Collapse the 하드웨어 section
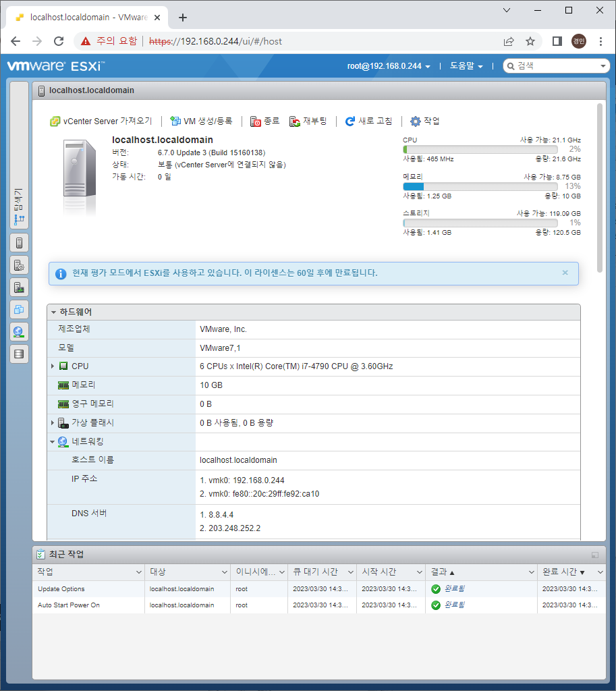Screen dimensions: 616x691 pos(53,312)
